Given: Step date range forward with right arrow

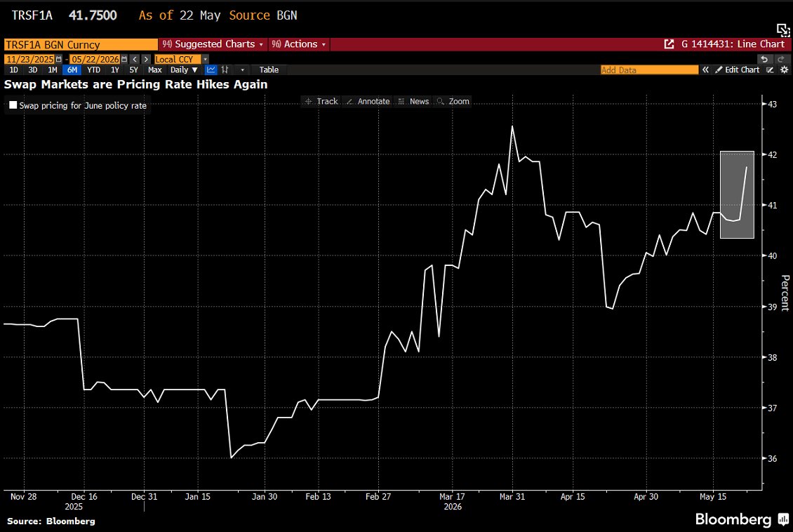Looking at the screenshot, I should click(x=146, y=59).
